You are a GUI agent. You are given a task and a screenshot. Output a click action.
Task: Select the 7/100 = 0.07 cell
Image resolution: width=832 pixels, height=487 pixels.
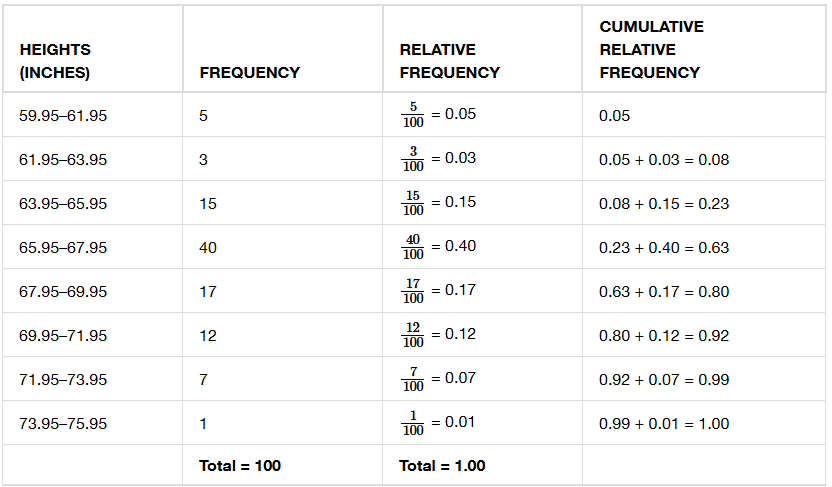[438, 379]
